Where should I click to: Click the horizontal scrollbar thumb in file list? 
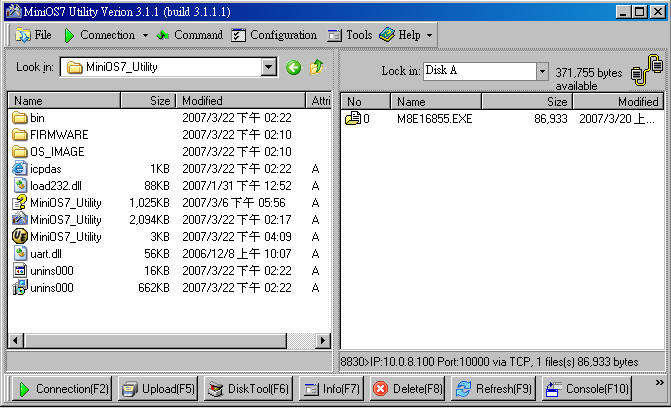click(156, 341)
